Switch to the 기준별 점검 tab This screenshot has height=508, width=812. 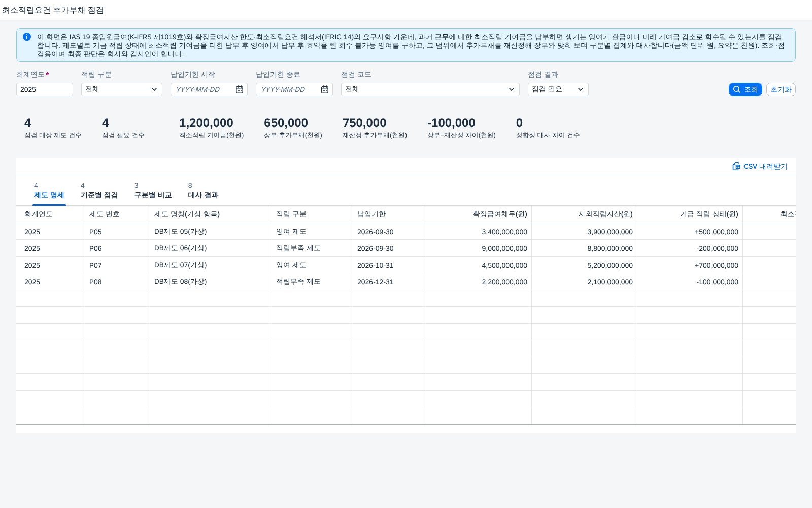pos(99,191)
